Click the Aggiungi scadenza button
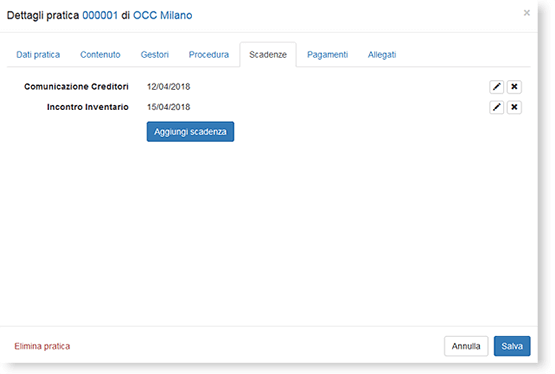Viewport: 555px width, 374px height. 190,132
